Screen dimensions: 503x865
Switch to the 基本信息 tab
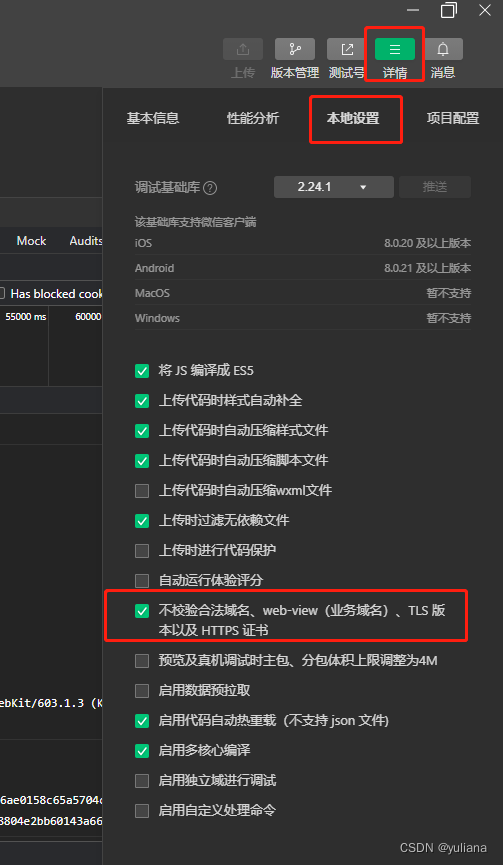pyautogui.click(x=153, y=118)
